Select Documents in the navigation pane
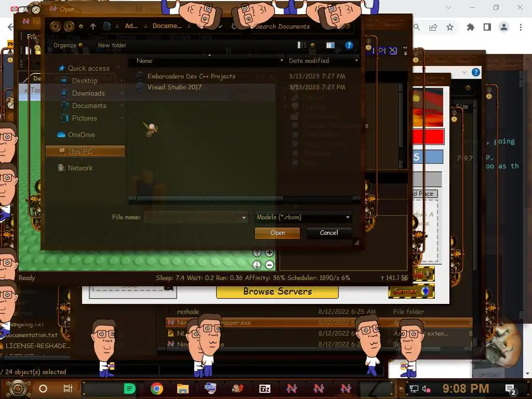This screenshot has height=399, width=532. coord(89,105)
